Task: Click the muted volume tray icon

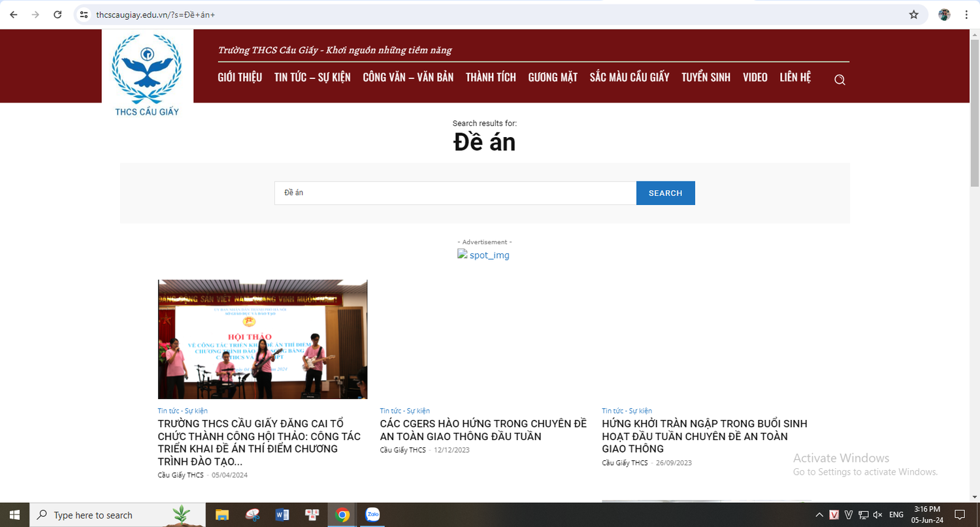Action: [877, 515]
